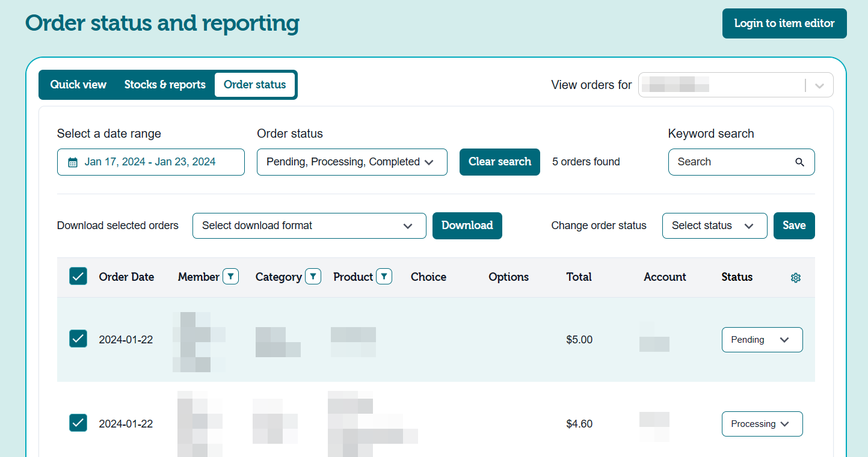
Task: Click the 2024-01-22 date in Processing row
Action: coord(126,424)
